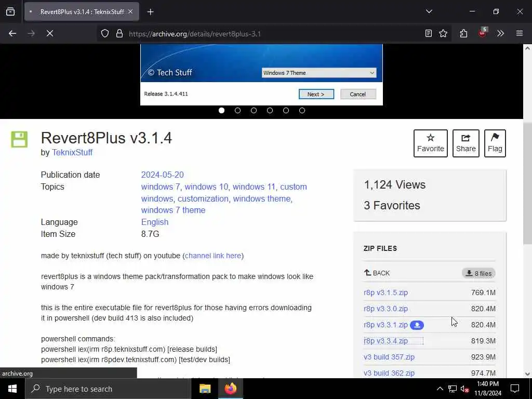Show more tools with the double chevron
532x399 pixels.
click(500, 33)
